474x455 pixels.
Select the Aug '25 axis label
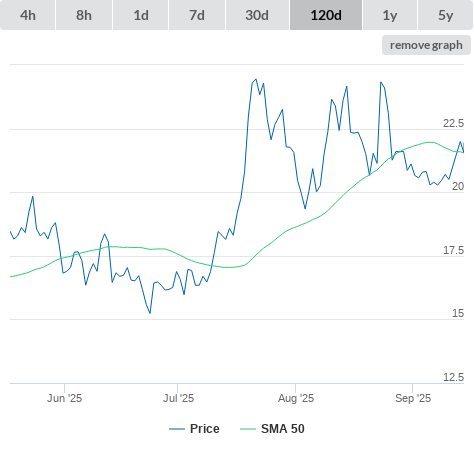[x=296, y=398]
